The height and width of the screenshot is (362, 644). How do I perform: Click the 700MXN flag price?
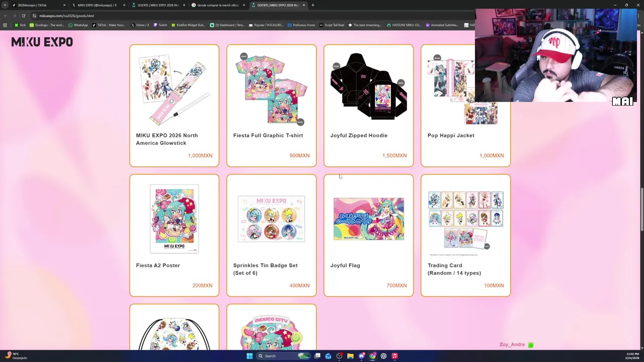point(396,285)
